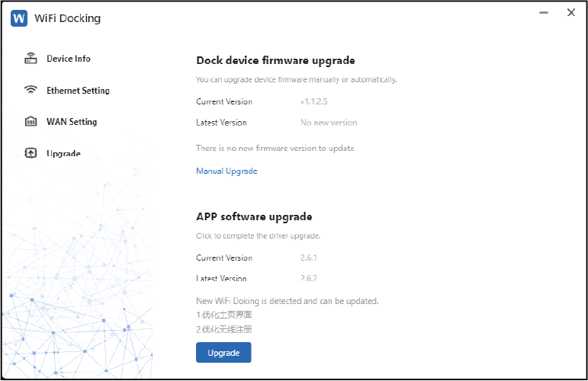Switch to Ethernet Setting section

pos(78,90)
